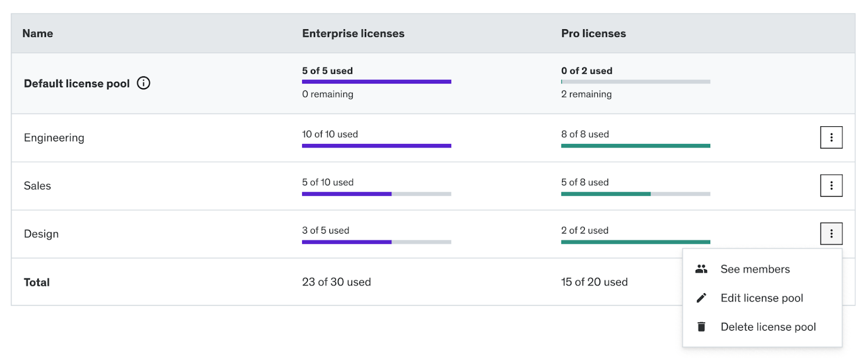The height and width of the screenshot is (363, 868).
Task: Click the Sales Pro licenses progress bar
Action: click(x=635, y=194)
